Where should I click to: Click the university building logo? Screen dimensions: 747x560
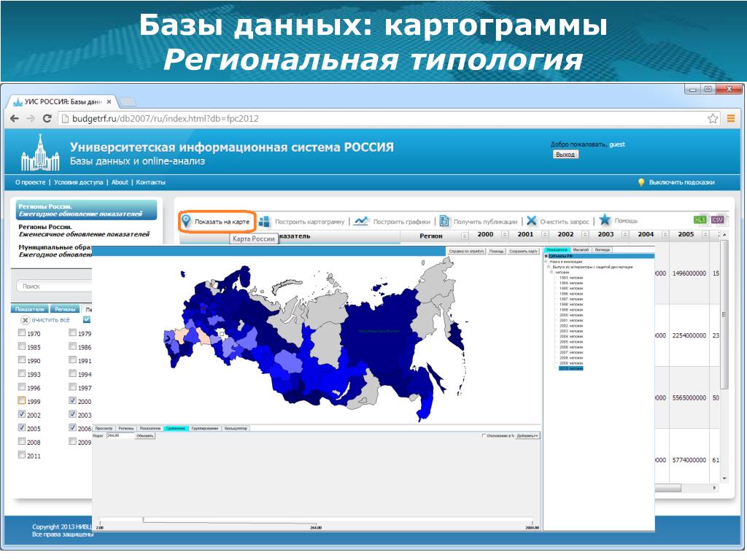coord(41,153)
